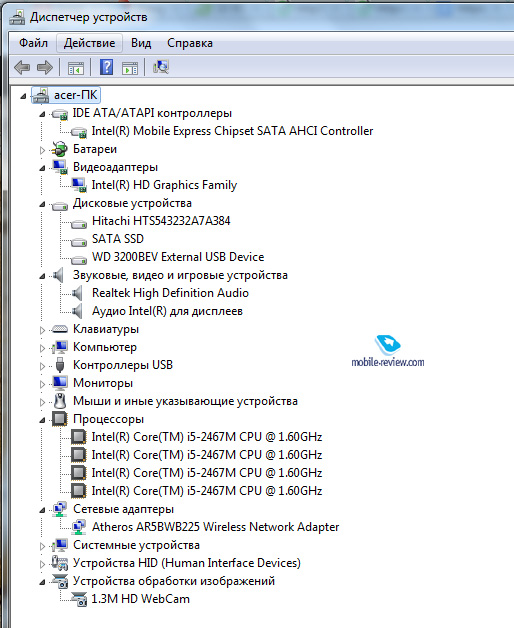Select the acer-ПК root node
This screenshot has width=514, height=628.
click(76, 95)
